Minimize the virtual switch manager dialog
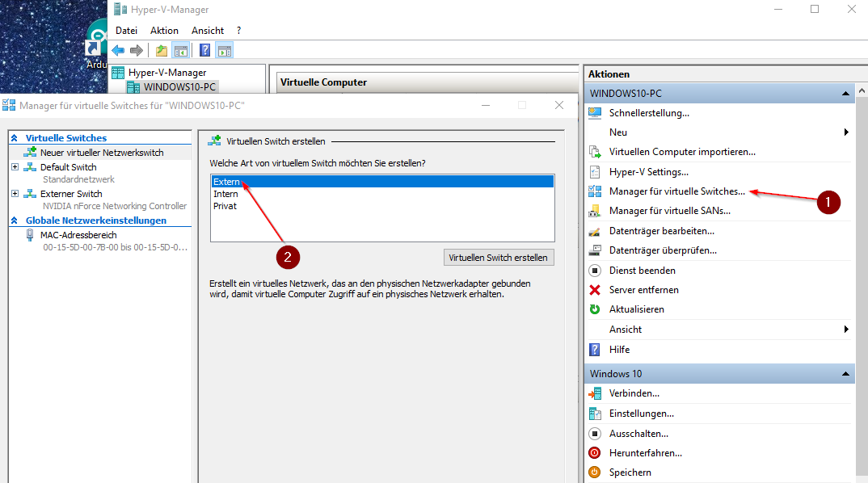 coord(486,105)
